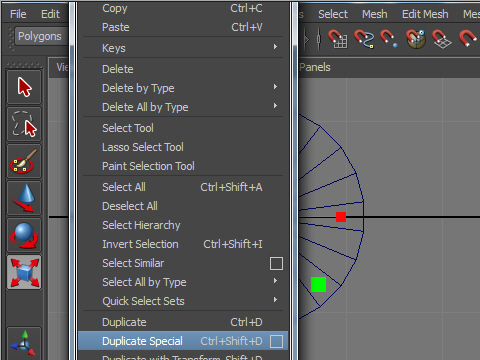
Task: Open the Panels menu in viewport
Action: tap(315, 67)
